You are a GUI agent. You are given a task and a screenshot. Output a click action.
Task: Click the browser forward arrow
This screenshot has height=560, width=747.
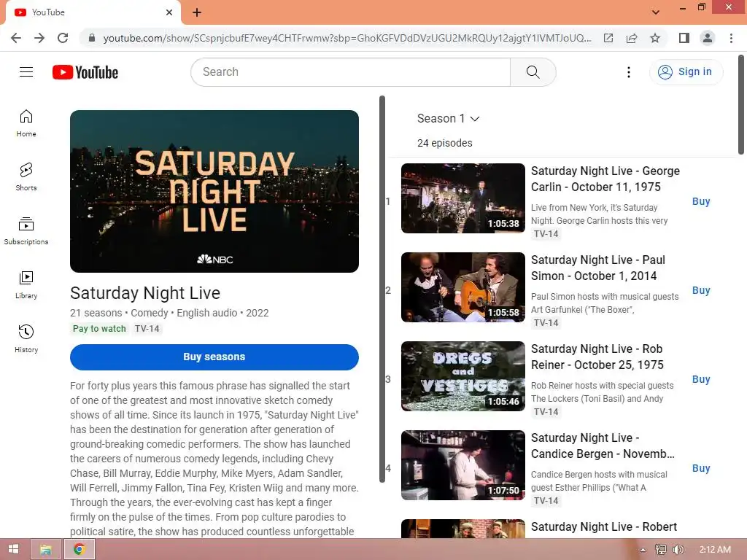pos(39,38)
